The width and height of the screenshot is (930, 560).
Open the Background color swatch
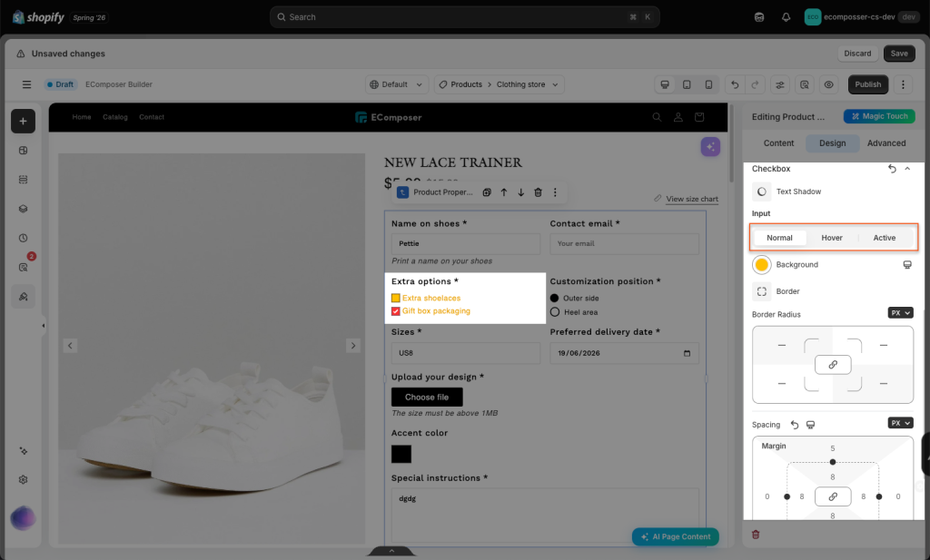point(762,265)
